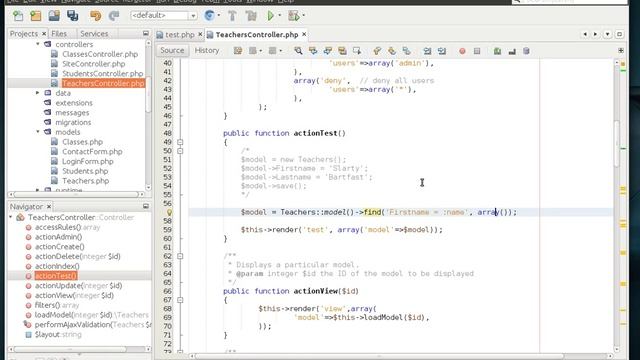640x360 pixels.
Task: Collapse comment fold at line 50
Action: tap(180, 151)
